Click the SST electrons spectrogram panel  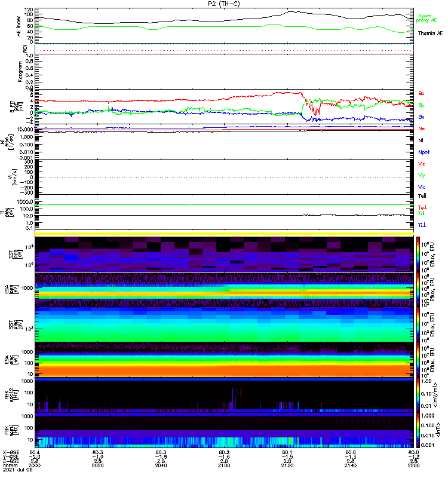pos(224,324)
